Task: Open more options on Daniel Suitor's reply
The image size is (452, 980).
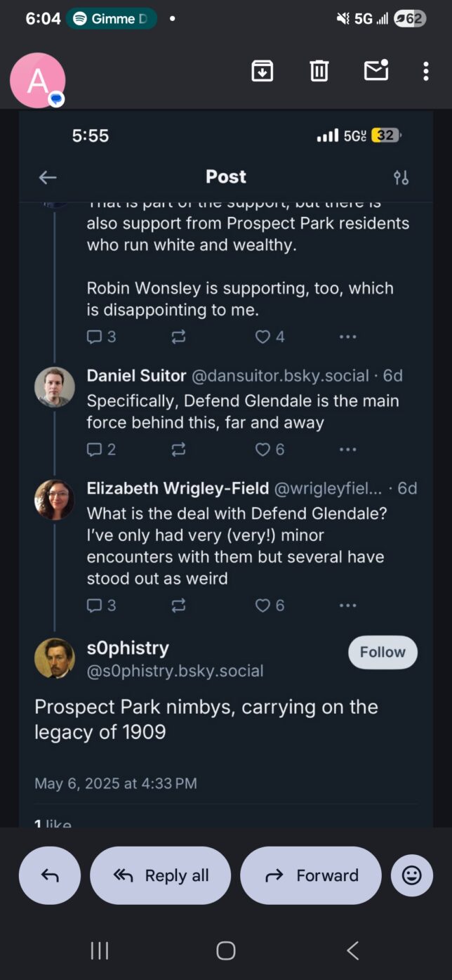Action: [347, 450]
